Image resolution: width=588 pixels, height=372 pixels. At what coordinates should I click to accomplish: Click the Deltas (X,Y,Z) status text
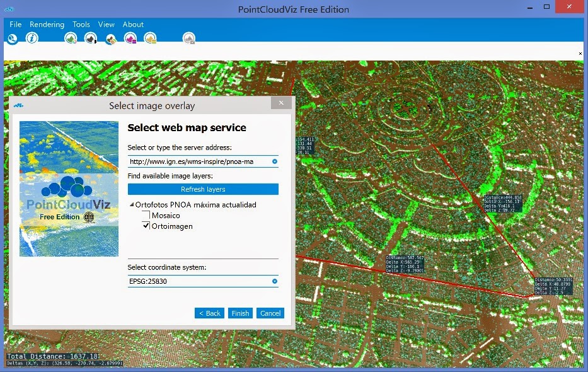point(64,363)
